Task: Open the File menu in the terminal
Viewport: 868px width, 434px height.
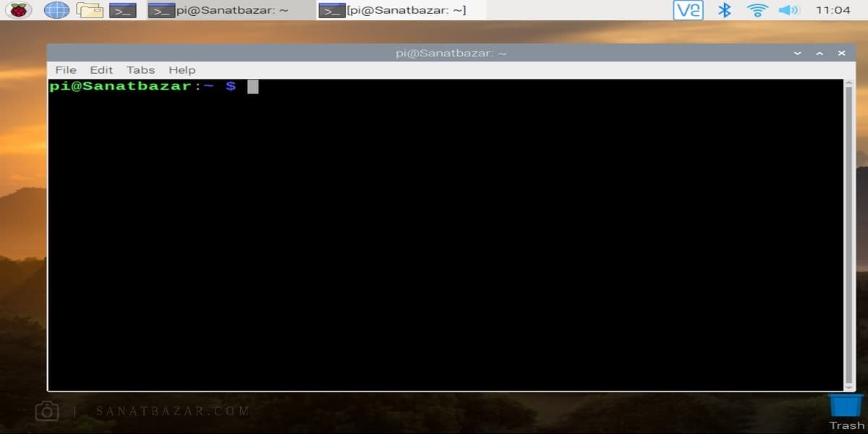Action: pos(66,69)
